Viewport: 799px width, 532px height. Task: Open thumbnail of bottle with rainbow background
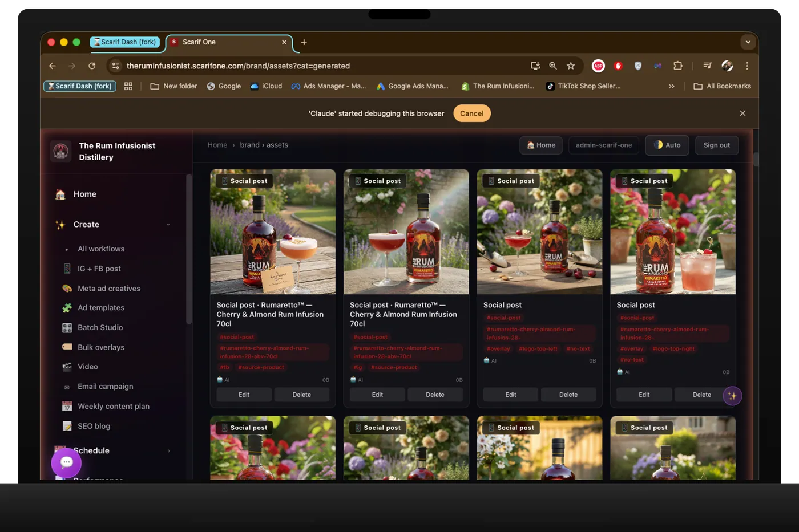(406, 232)
